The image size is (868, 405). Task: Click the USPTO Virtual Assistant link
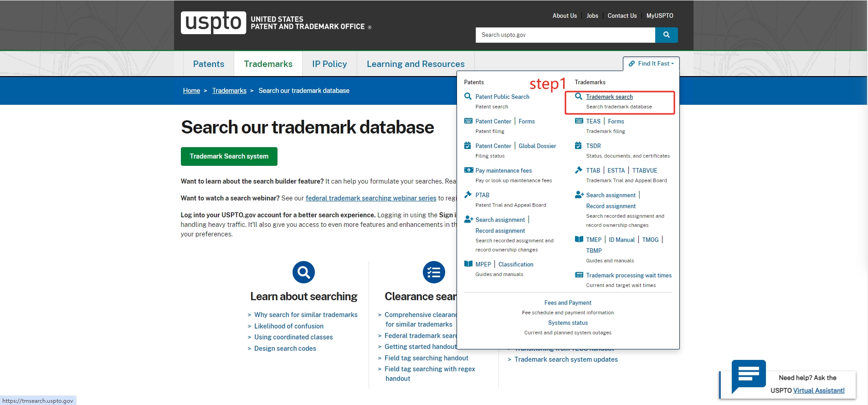819,390
